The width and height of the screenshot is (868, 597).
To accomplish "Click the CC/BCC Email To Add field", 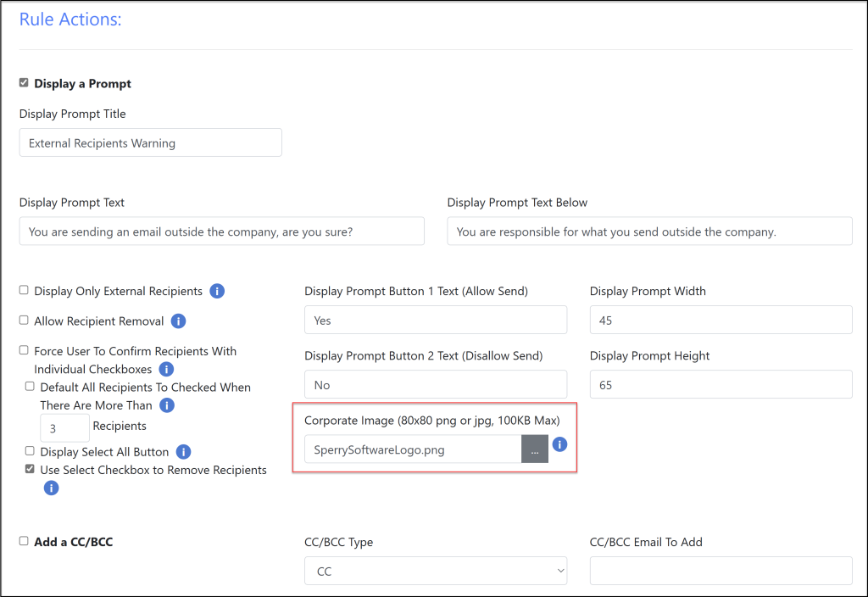I will (x=721, y=571).
